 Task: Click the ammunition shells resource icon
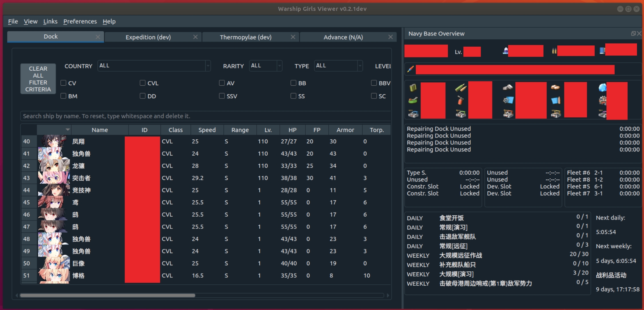(x=460, y=88)
